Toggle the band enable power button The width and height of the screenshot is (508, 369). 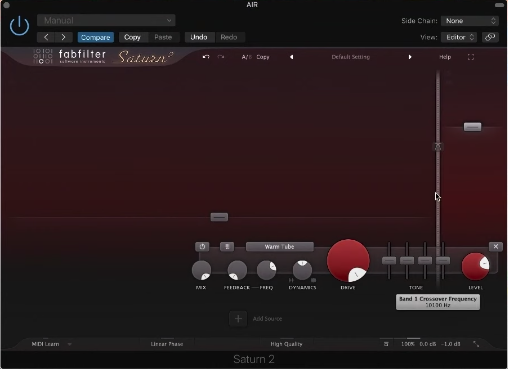[202, 247]
